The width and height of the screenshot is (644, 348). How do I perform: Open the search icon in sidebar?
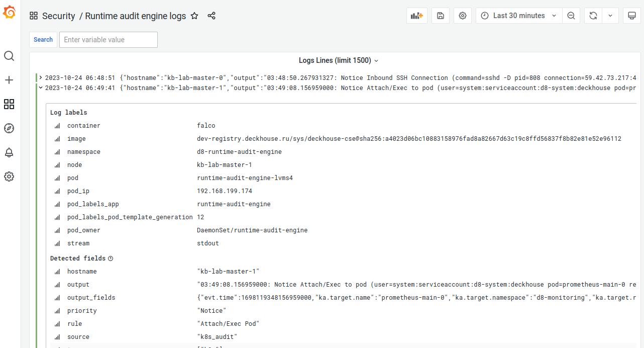pyautogui.click(x=9, y=56)
